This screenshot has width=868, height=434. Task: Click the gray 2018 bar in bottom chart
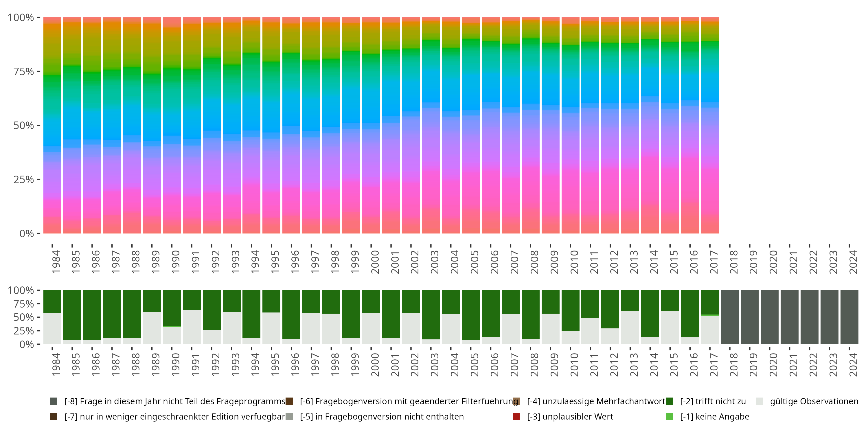[730, 317]
